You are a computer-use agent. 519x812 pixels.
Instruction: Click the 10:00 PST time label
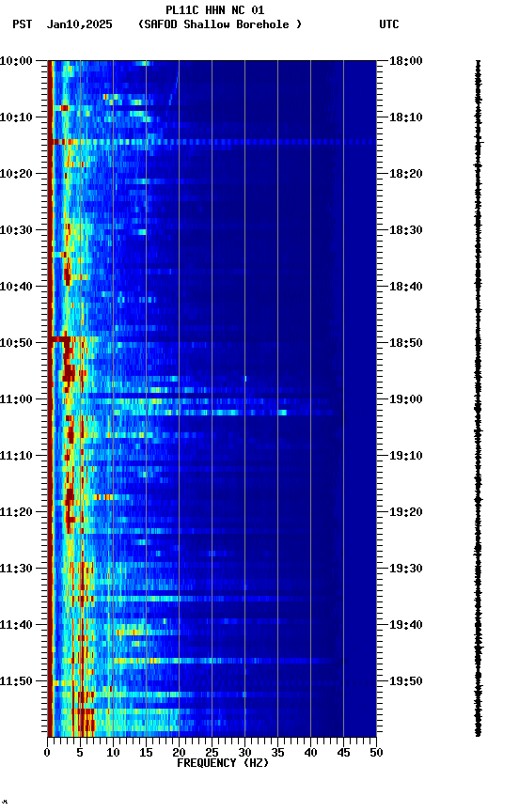pyautogui.click(x=16, y=61)
